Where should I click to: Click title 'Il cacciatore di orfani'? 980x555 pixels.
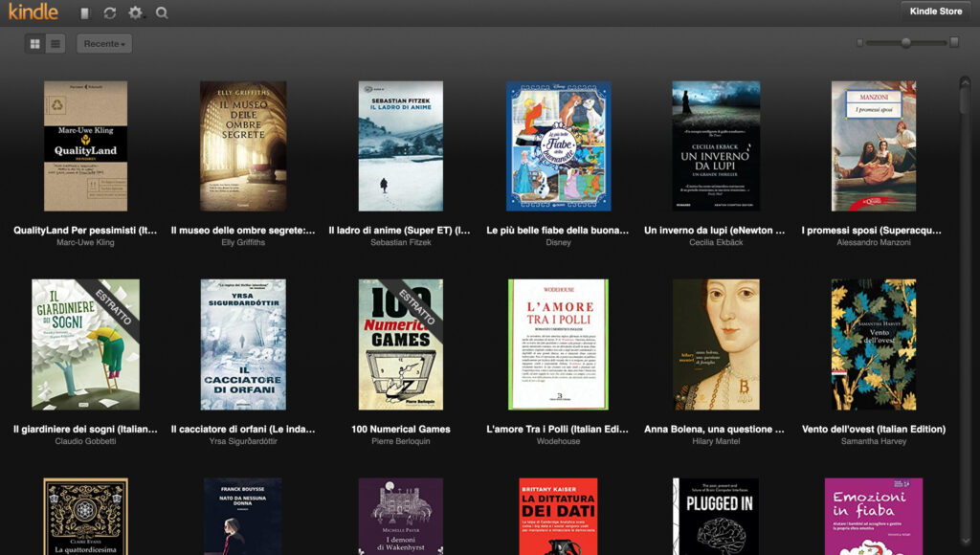click(243, 429)
